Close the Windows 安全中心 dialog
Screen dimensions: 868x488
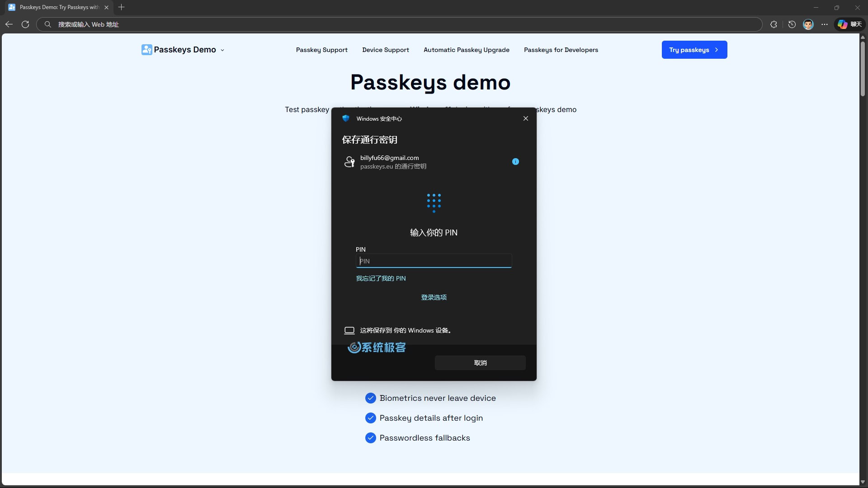click(x=525, y=118)
